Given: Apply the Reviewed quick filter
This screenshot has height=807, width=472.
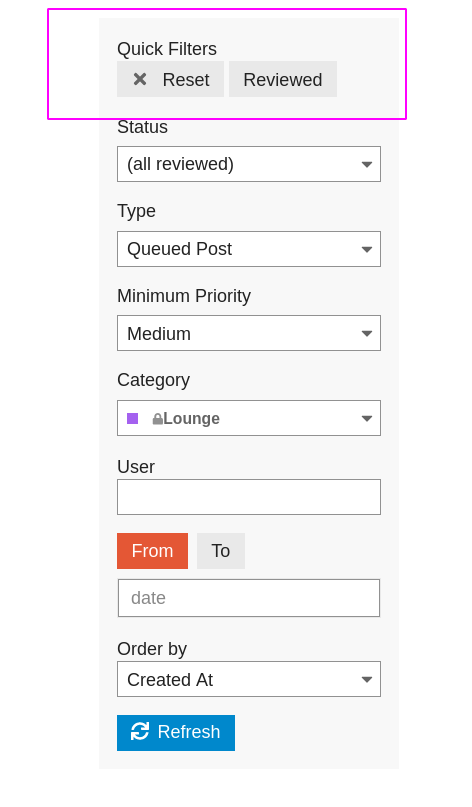Looking at the screenshot, I should [x=283, y=79].
